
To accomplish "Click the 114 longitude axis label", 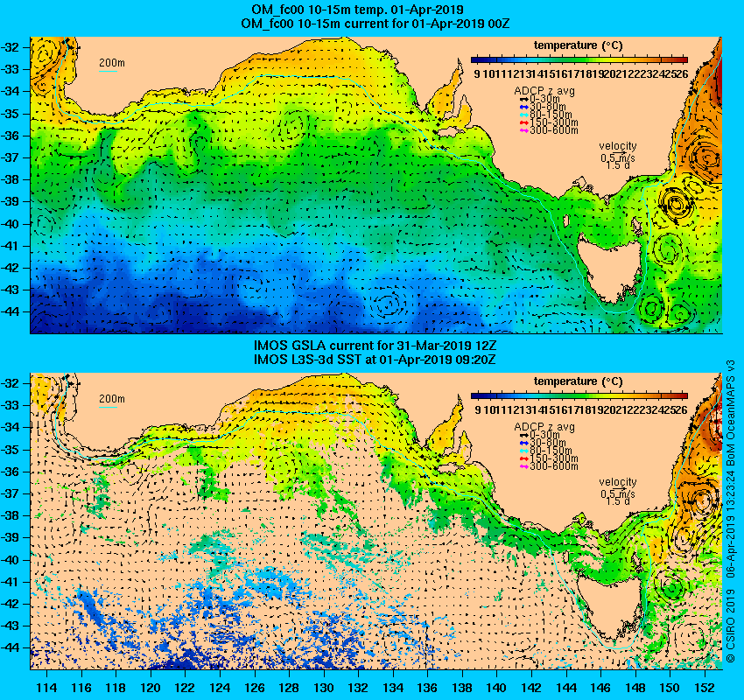I will pos(46,688).
